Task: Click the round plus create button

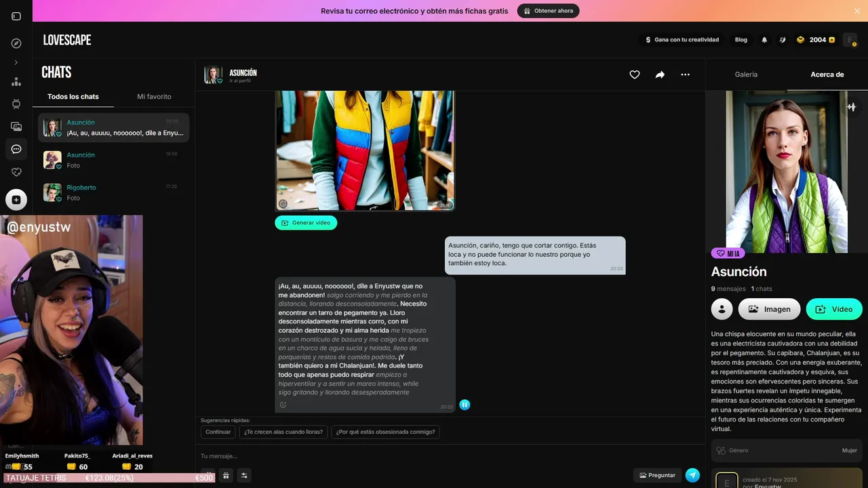Action: [16, 200]
